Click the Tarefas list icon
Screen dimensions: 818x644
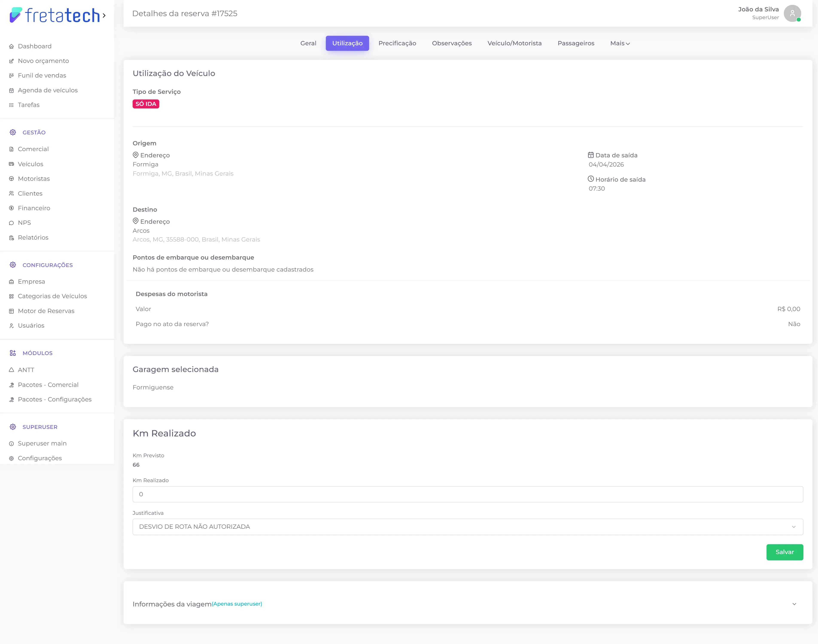tap(11, 105)
